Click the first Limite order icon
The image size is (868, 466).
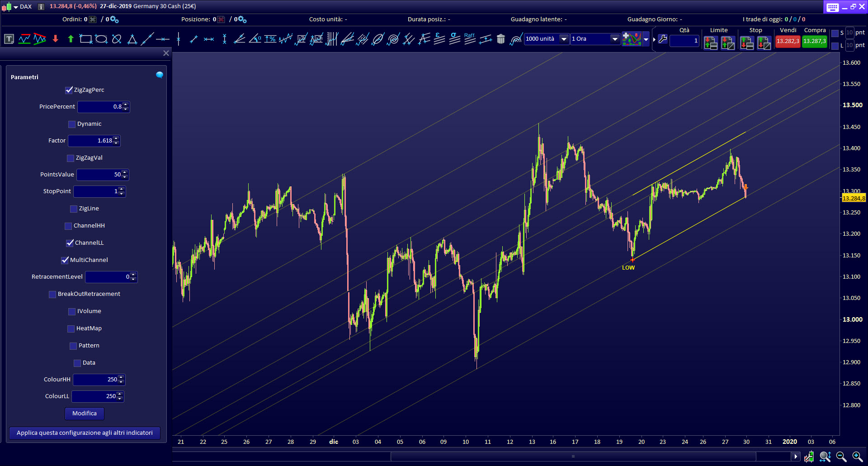(x=711, y=43)
